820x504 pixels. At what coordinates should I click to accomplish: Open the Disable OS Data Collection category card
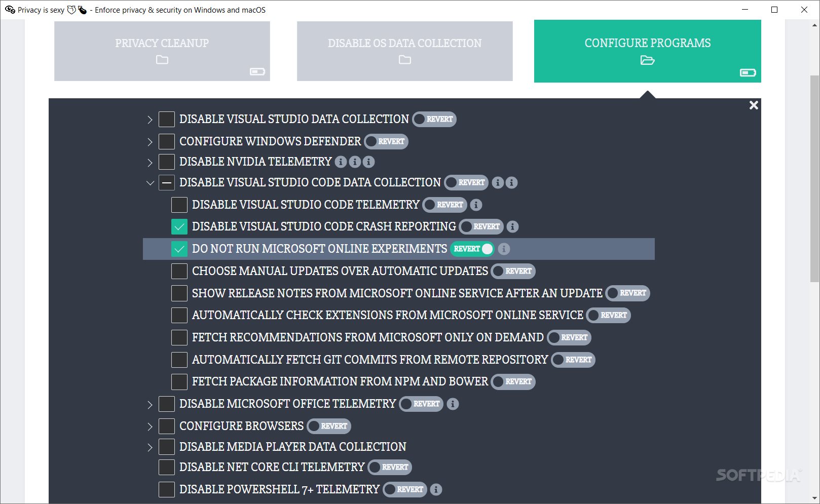click(405, 51)
